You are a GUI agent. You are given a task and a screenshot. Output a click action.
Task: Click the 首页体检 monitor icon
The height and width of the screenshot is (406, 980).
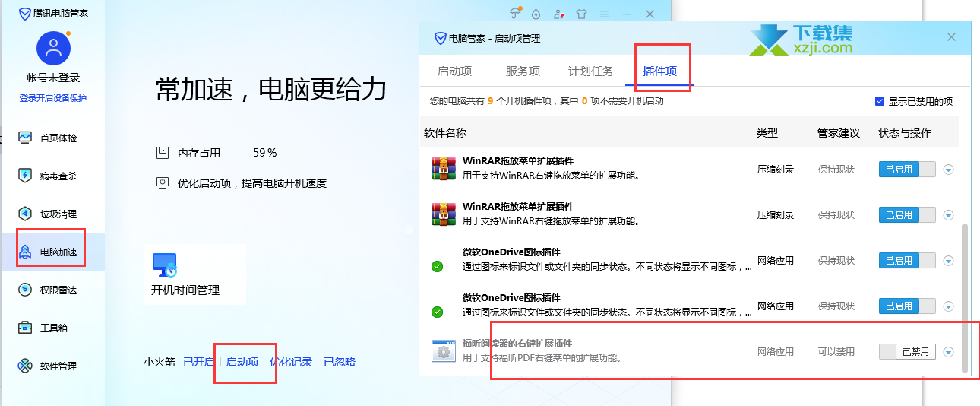pos(25,138)
